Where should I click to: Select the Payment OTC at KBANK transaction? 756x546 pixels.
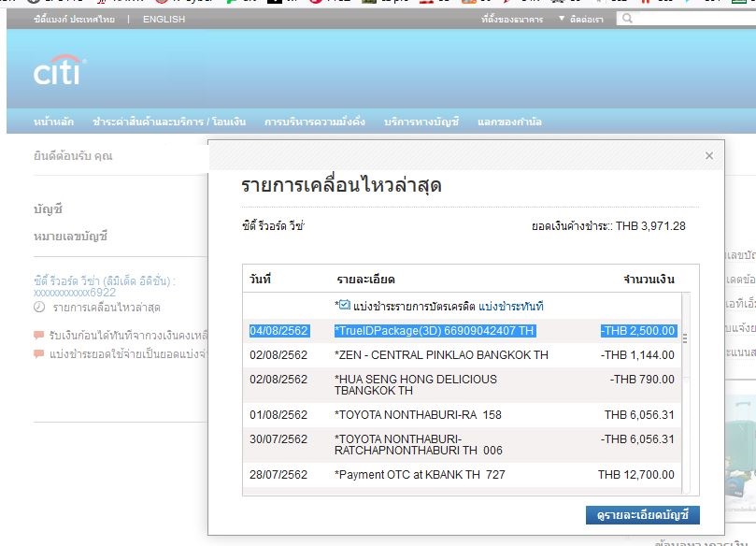tap(462, 475)
